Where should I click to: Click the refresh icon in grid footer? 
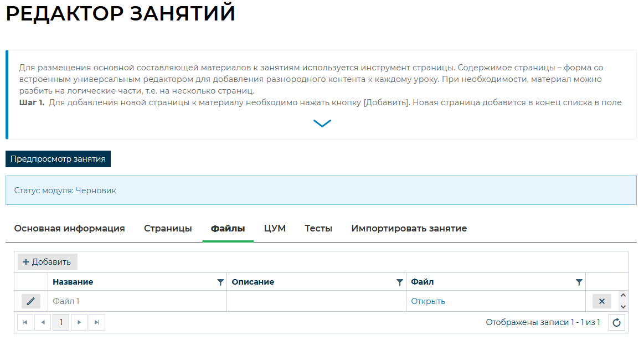(x=617, y=322)
